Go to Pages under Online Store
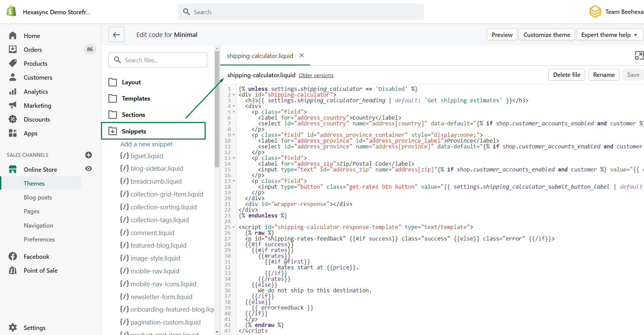Image resolution: width=644 pixels, height=335 pixels. click(32, 211)
